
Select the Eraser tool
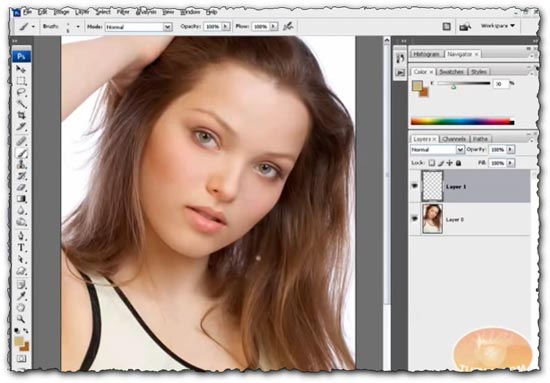point(21,187)
